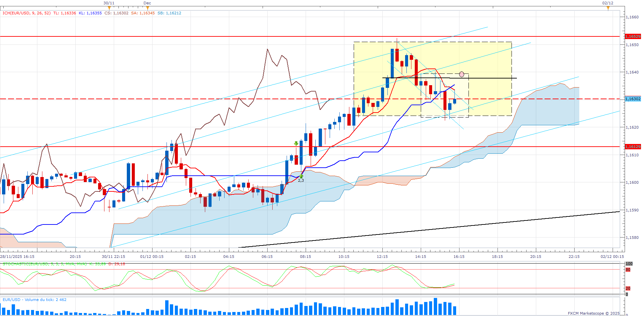Click the orange date marker under 30/11
The image size is (644, 316).
tap(109, 8)
